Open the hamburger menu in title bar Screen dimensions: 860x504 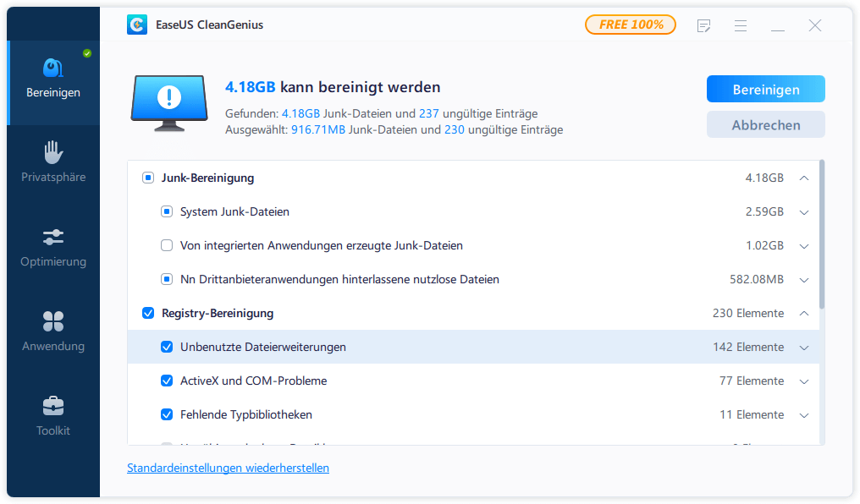741,25
